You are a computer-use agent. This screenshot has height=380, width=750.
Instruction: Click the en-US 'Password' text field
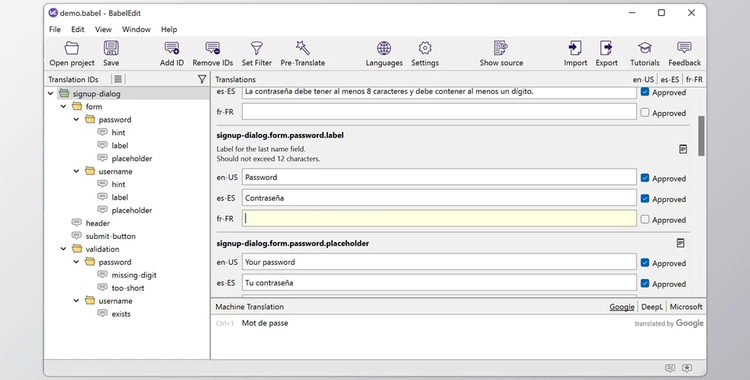pyautogui.click(x=439, y=177)
